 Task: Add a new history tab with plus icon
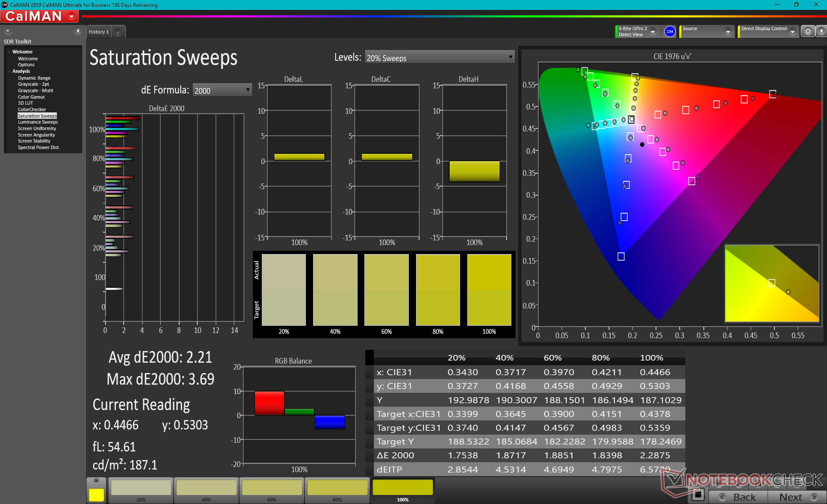pyautogui.click(x=118, y=32)
